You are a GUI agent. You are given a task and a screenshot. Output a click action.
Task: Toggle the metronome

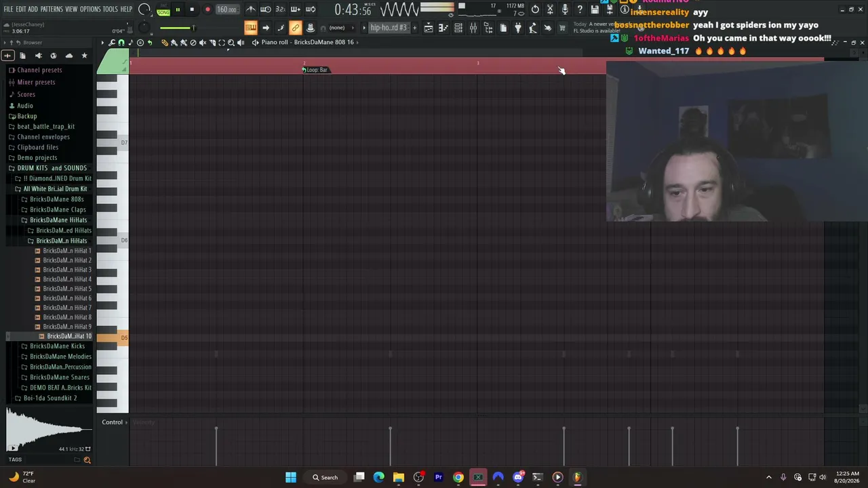point(251,9)
